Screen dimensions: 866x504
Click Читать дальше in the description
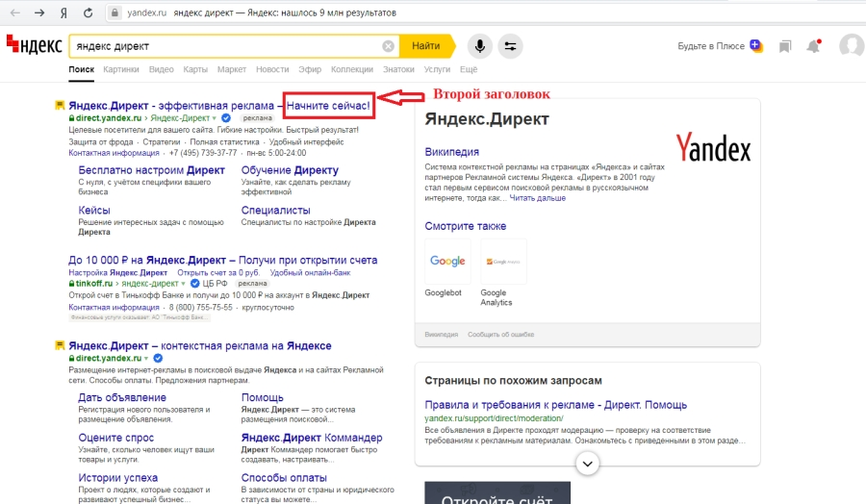tap(537, 198)
